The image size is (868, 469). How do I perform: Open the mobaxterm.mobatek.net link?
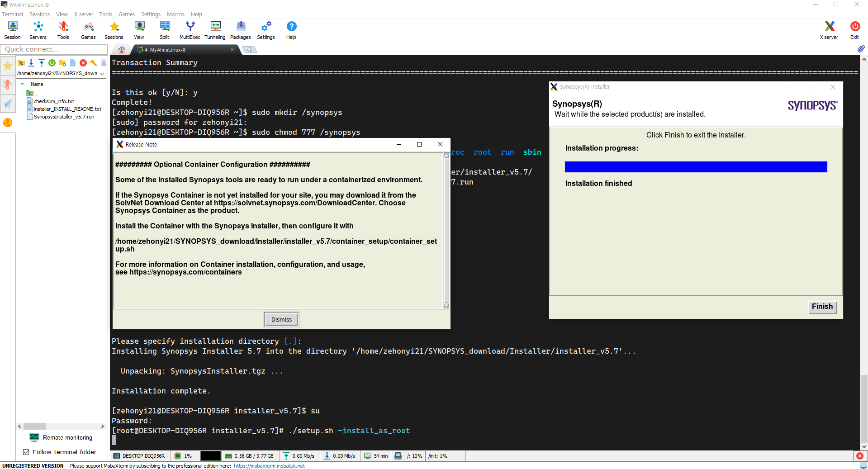coord(269,466)
